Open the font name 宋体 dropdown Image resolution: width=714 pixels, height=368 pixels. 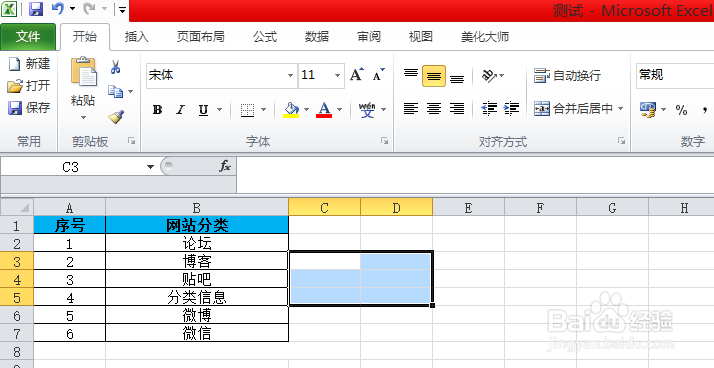click(290, 75)
